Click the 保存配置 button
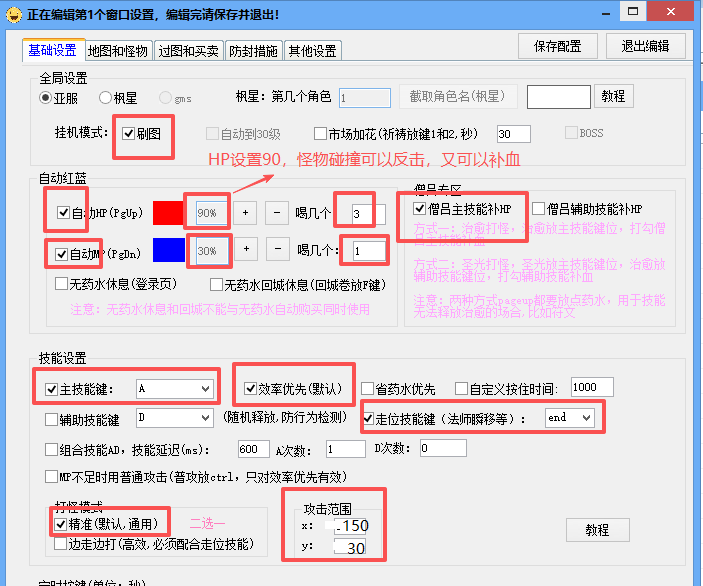The image size is (703, 586). (558, 46)
